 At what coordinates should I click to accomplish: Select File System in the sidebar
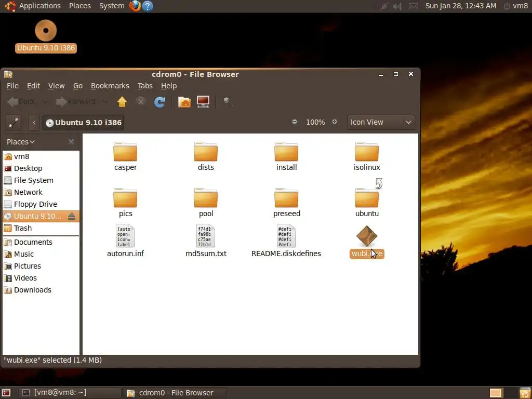pyautogui.click(x=41, y=180)
